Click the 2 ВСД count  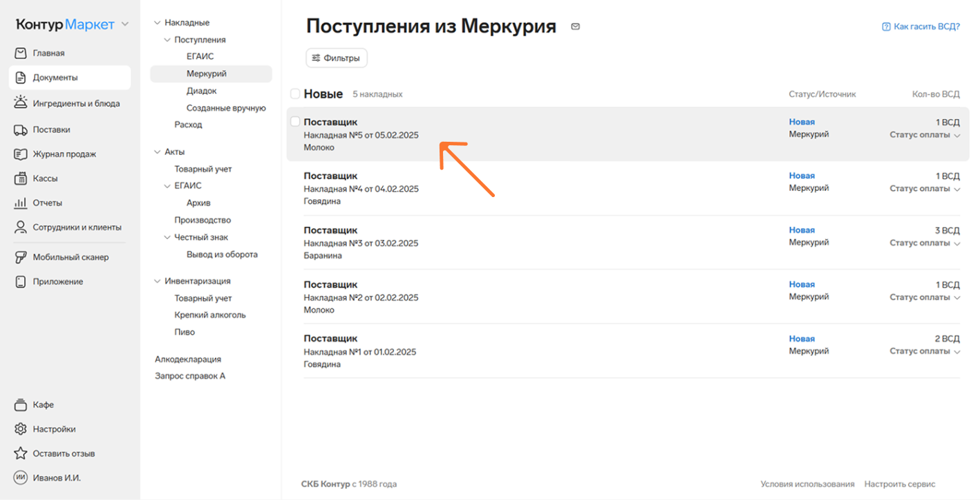[x=947, y=339]
